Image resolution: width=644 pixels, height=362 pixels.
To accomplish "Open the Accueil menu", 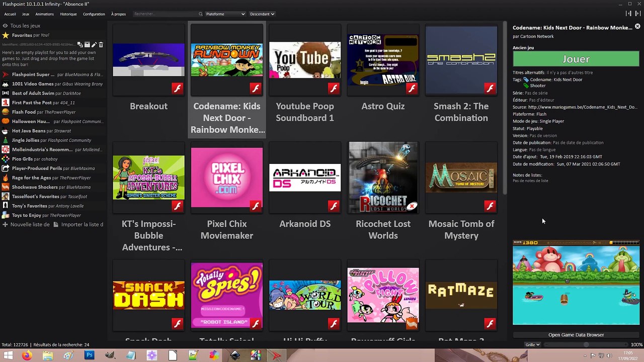I will coord(10,14).
